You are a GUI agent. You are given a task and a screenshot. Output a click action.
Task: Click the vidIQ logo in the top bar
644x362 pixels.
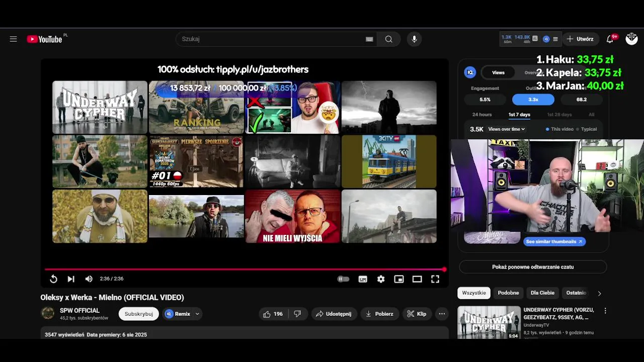(x=546, y=39)
